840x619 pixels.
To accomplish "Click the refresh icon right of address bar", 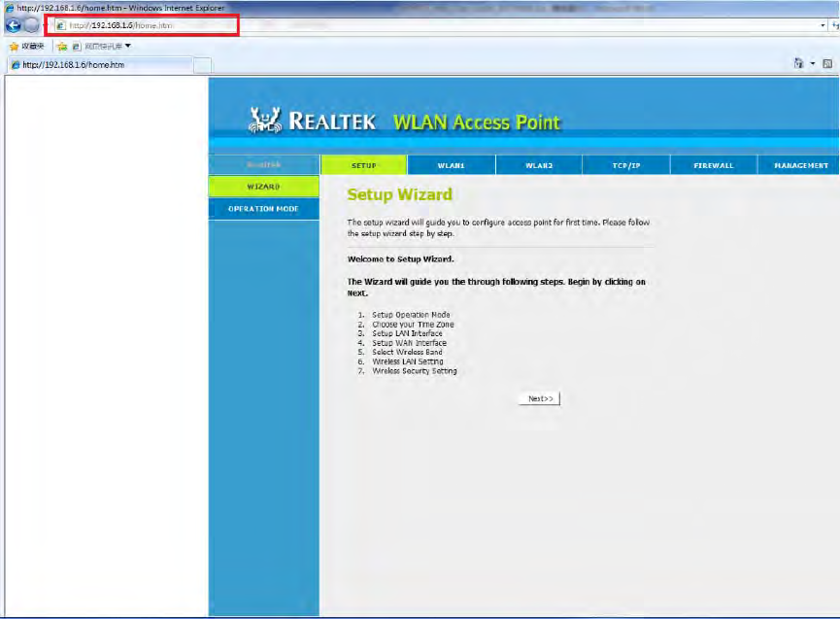I will [836, 25].
